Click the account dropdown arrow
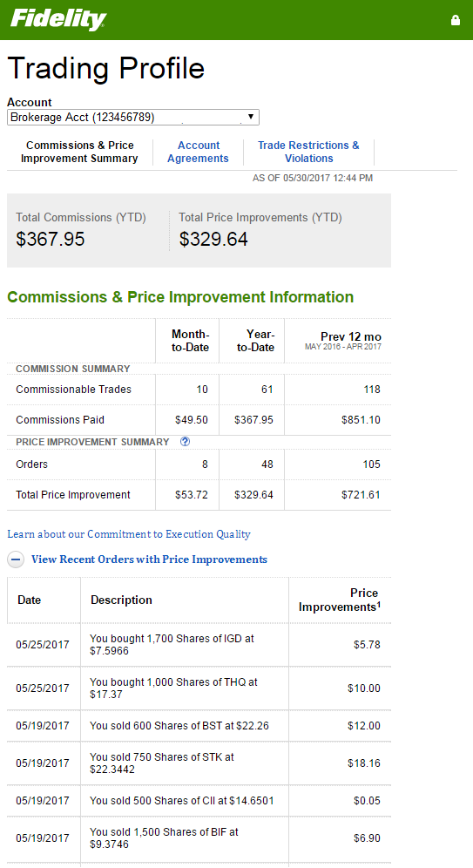The height and width of the screenshot is (868, 473). [x=251, y=117]
